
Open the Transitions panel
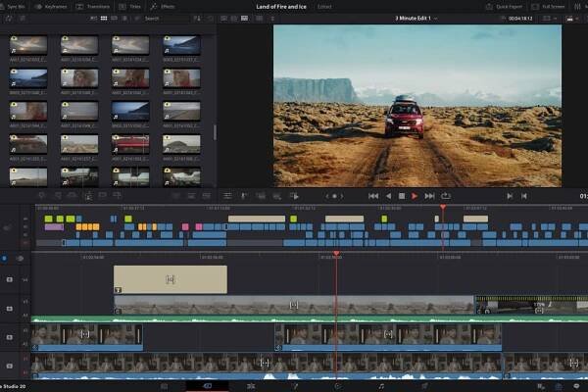96,6
